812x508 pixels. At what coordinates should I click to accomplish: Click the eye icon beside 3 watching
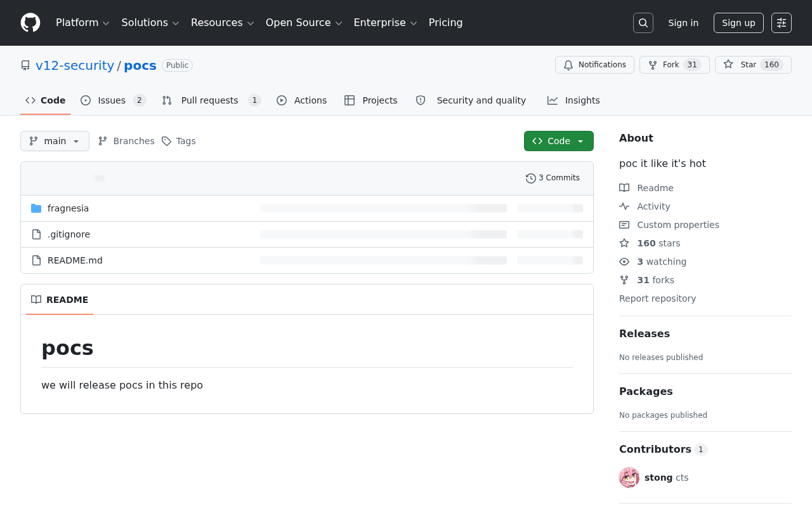pyautogui.click(x=624, y=262)
